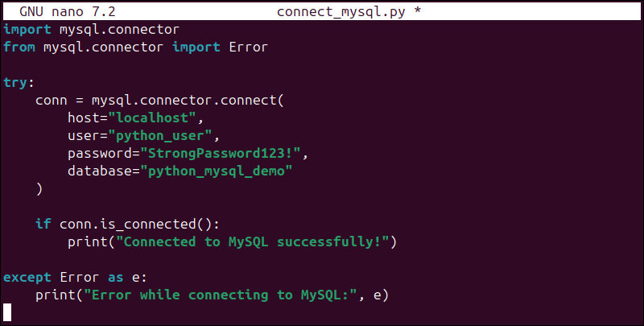644x326 pixels.
Task: Click the 'except' keyword
Action: click(x=27, y=277)
